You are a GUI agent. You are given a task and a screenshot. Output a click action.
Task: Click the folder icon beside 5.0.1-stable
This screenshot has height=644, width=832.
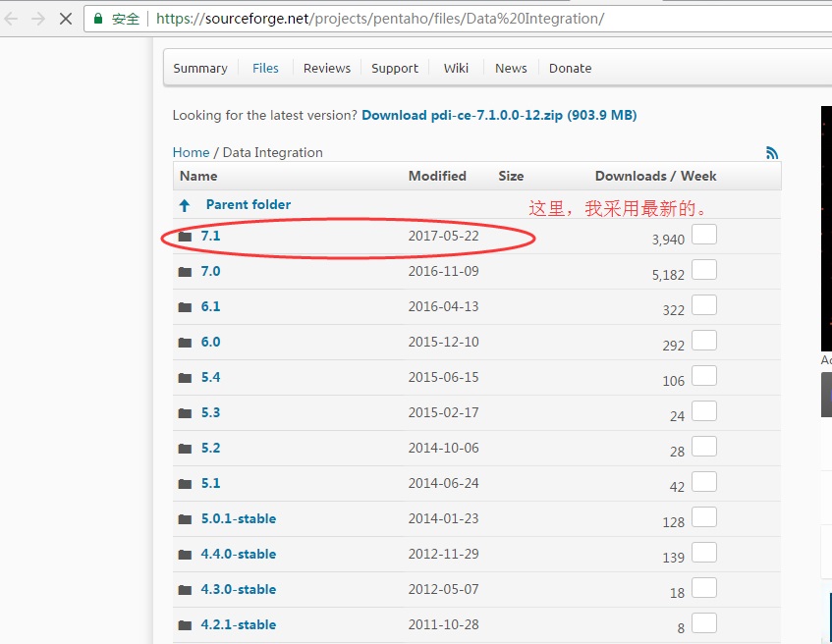(185, 519)
